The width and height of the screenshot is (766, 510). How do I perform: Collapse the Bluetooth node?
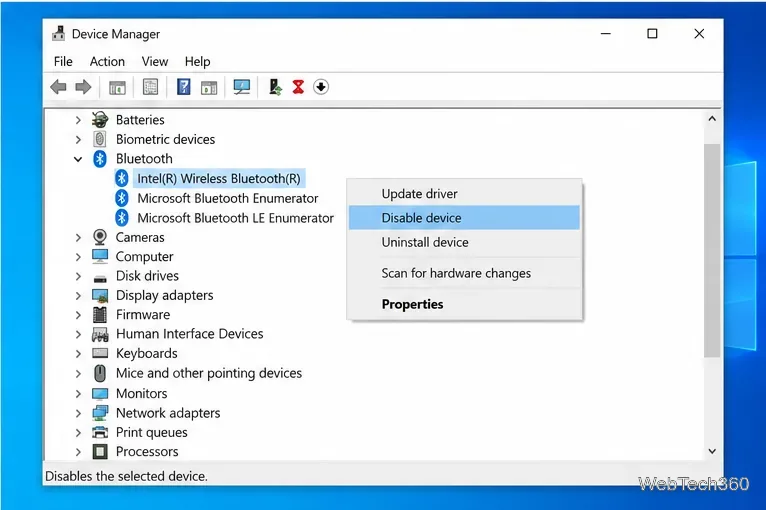pos(78,159)
